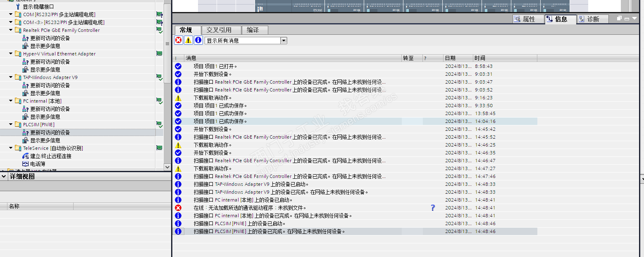This screenshot has width=644, height=257.
Task: Select 更新可访问的设备 under PLCSIM [PN/IE]
Action: (50, 132)
